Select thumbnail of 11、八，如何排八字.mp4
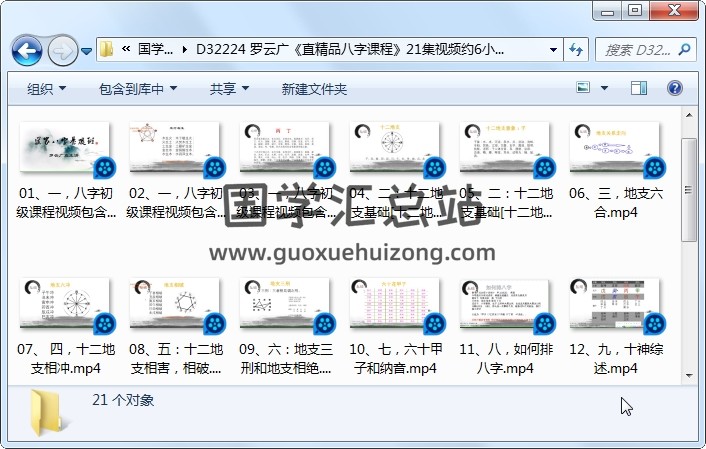The image size is (706, 449). coord(505,304)
